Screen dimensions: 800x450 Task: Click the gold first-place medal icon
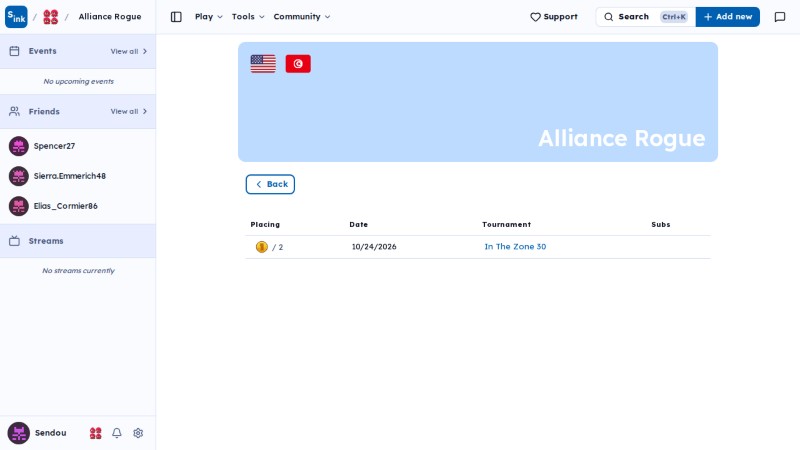(x=262, y=247)
